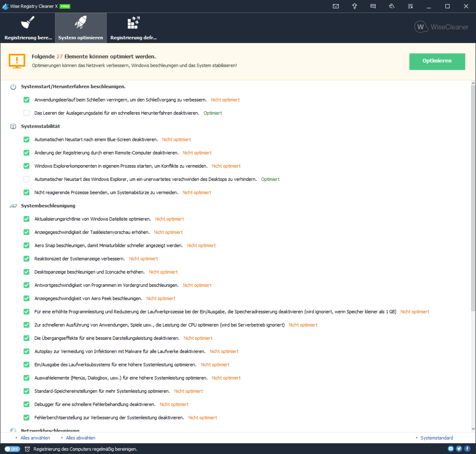This screenshot has width=476, height=454.
Task: Click the blocks icon for Registrierung defragmentieren
Action: [x=134, y=23]
